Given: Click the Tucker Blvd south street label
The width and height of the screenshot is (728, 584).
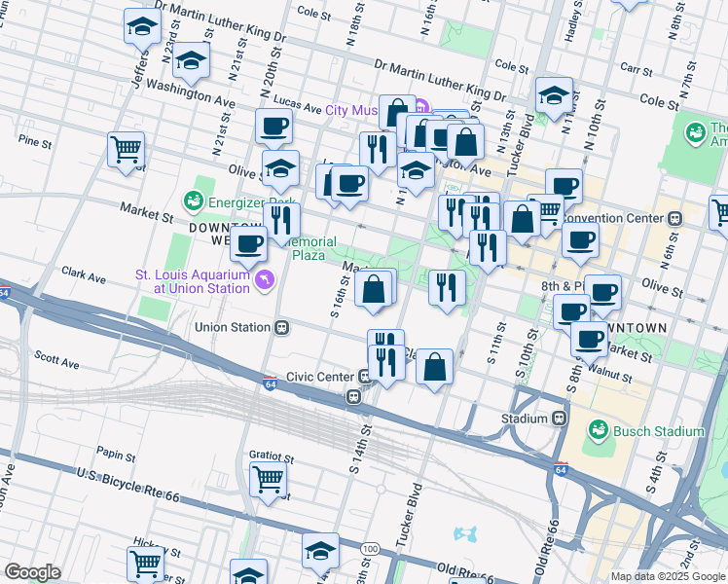Looking at the screenshot, I should click(x=410, y=515).
